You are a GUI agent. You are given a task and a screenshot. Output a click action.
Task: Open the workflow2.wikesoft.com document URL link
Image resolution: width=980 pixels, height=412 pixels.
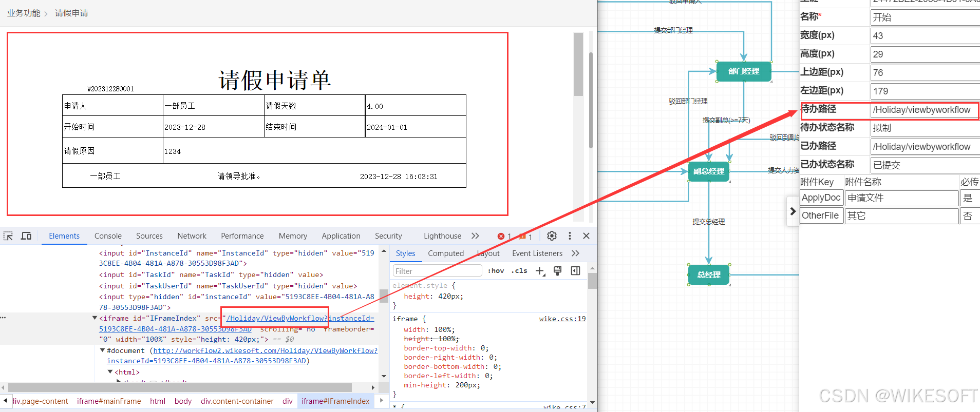tap(265, 350)
